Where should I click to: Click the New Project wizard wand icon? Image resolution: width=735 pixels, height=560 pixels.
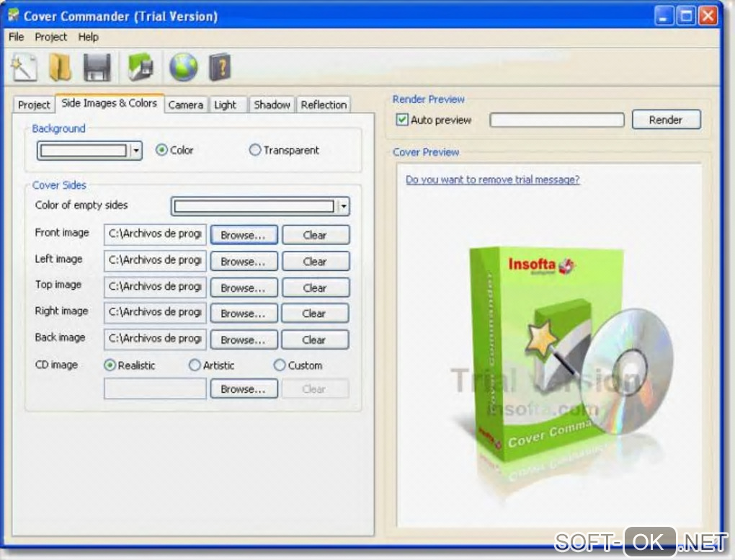coord(24,68)
